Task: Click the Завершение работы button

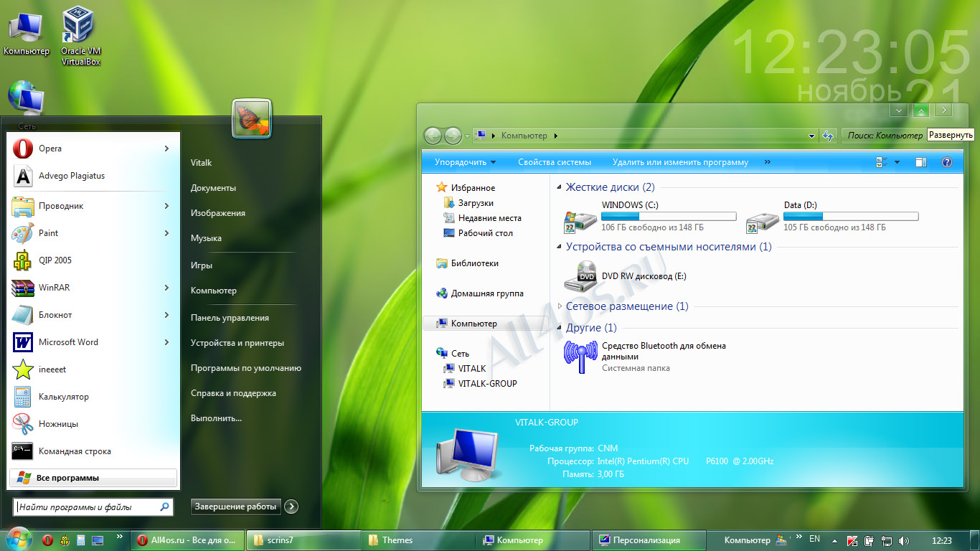Action: [x=236, y=507]
